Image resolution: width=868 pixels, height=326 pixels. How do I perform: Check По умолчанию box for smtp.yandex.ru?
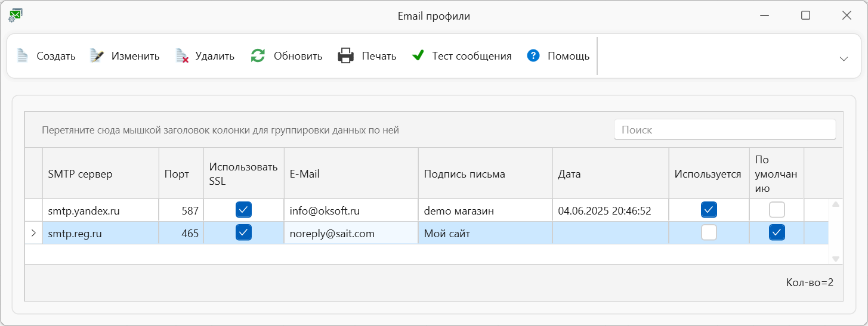[x=777, y=210]
